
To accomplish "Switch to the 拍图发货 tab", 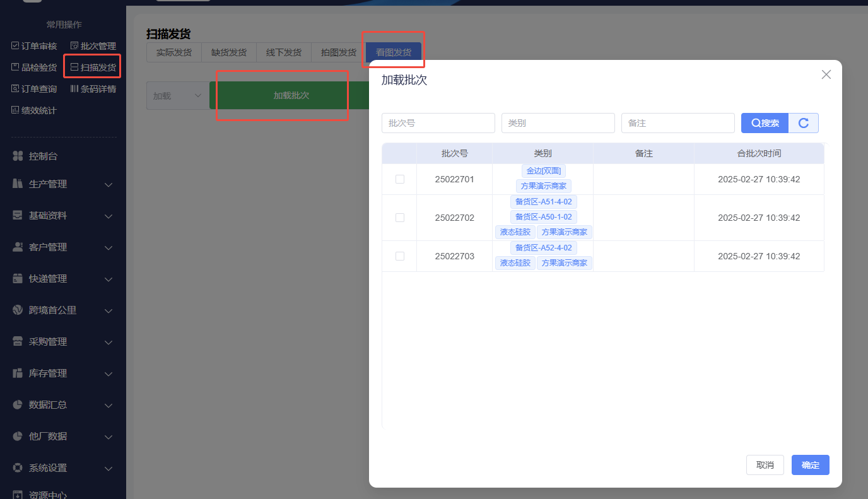I will (x=339, y=52).
